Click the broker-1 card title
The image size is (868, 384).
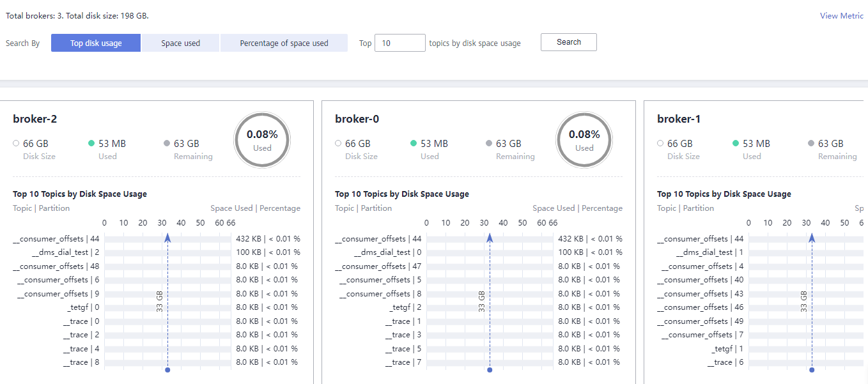point(679,119)
